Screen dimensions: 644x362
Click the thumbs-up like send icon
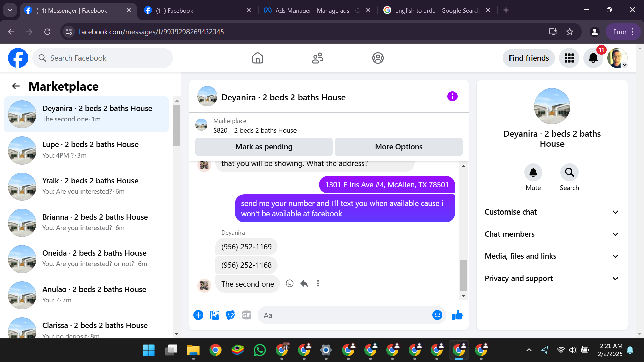[457, 315]
